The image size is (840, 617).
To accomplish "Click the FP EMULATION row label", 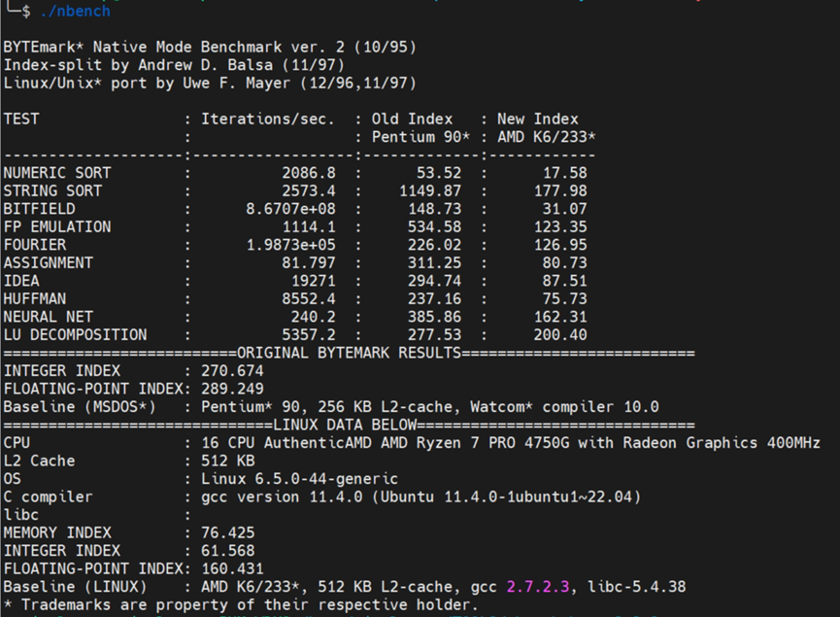I will pos(57,227).
